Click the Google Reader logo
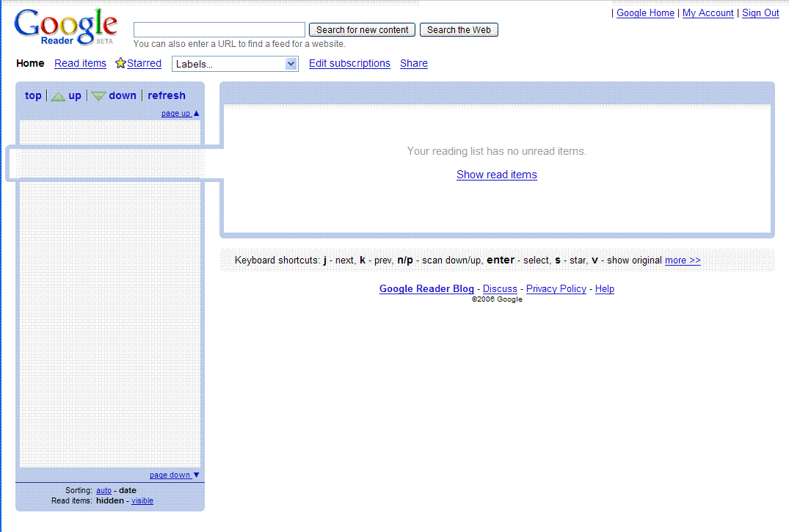Screen dimensions: 789x532 pos(66,27)
